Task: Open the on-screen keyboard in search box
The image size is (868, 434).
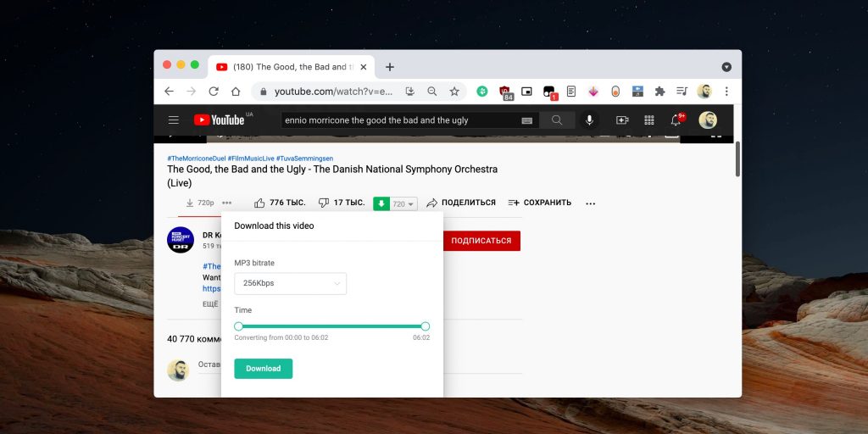Action: pyautogui.click(x=527, y=120)
